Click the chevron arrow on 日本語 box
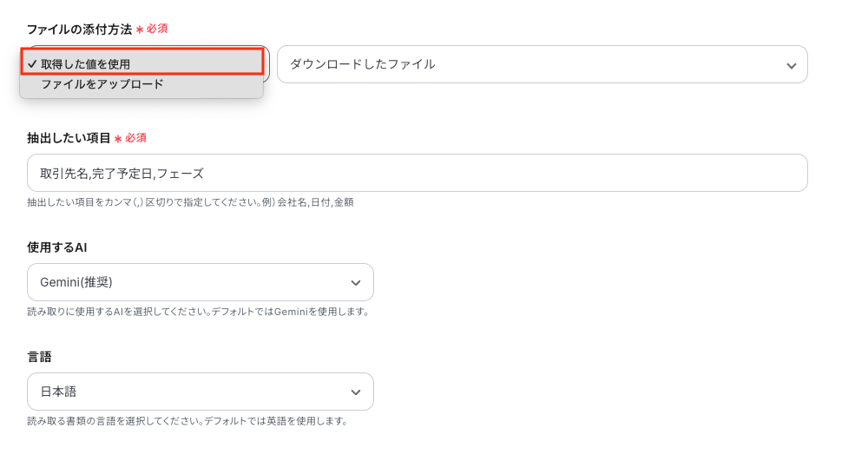Viewport: 868px width, 461px height. [x=355, y=392]
